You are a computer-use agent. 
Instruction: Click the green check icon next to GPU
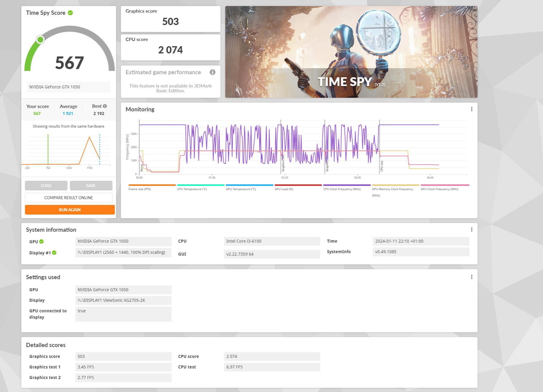point(42,241)
